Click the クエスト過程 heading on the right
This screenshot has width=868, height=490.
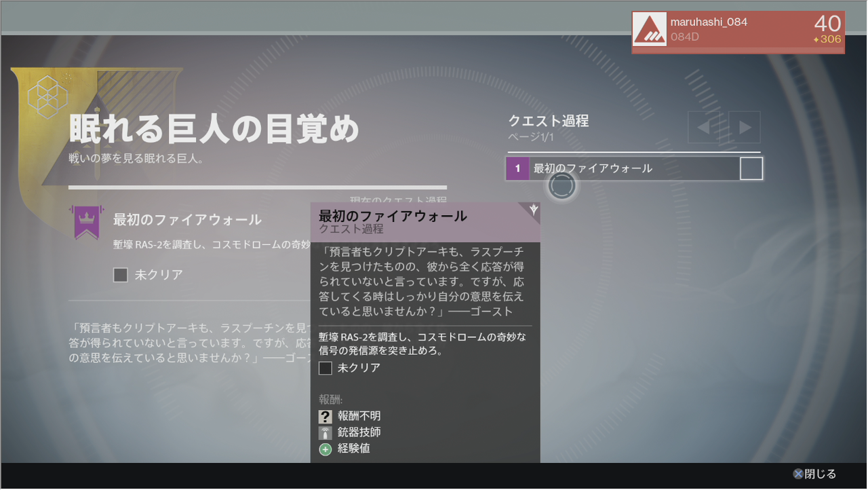click(549, 121)
